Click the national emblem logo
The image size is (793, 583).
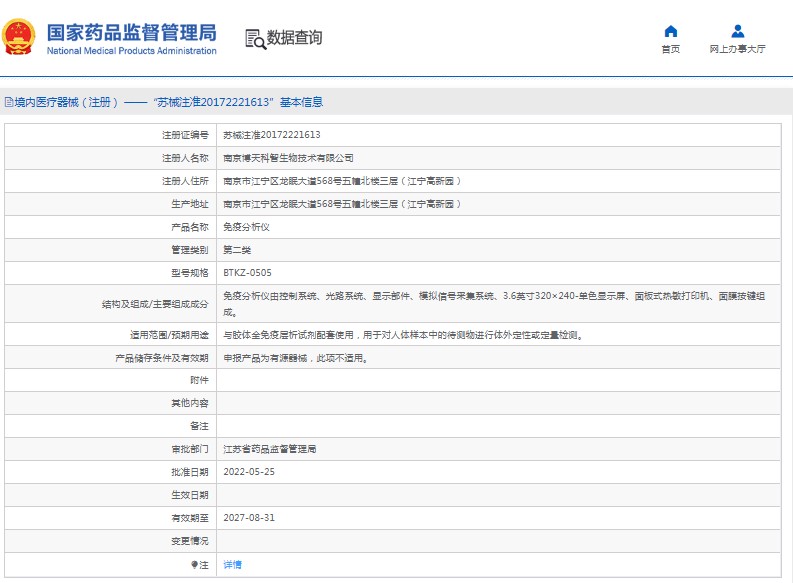point(19,37)
